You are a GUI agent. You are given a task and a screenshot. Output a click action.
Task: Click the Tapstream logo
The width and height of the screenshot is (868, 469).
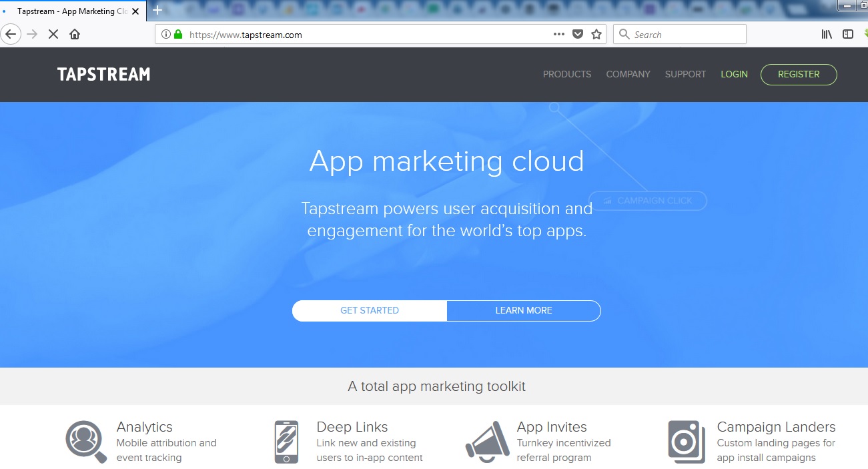103,74
